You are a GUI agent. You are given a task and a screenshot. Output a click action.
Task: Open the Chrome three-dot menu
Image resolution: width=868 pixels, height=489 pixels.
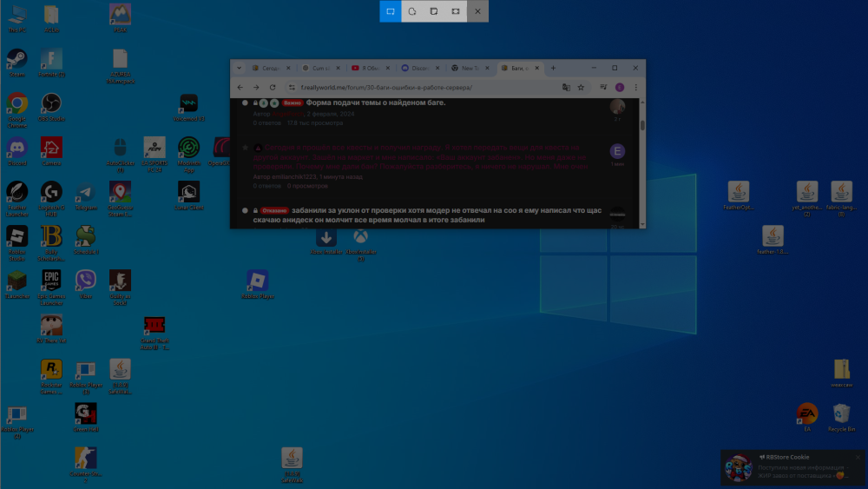[635, 88]
